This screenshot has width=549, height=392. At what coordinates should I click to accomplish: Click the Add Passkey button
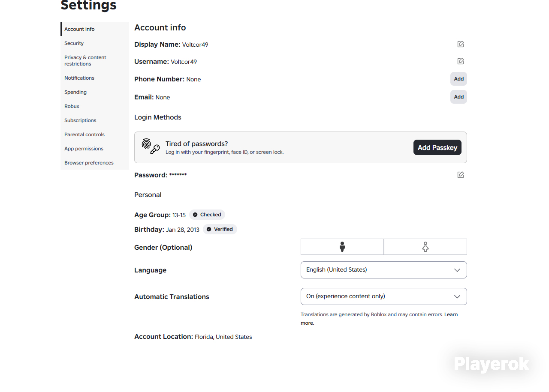[437, 147]
